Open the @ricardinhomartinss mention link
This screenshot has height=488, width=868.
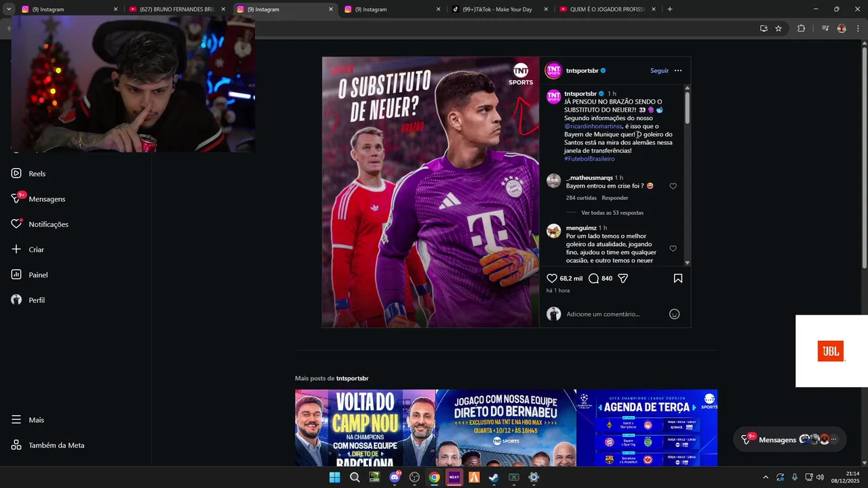point(593,126)
